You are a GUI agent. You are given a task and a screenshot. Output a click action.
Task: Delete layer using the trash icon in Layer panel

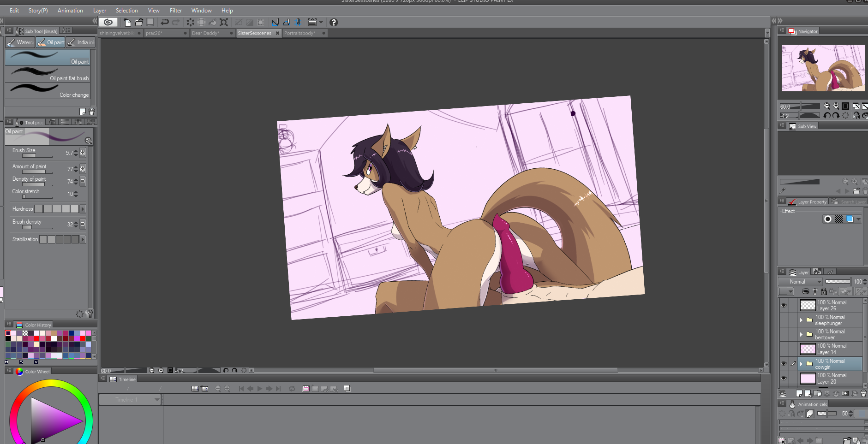tap(863, 393)
